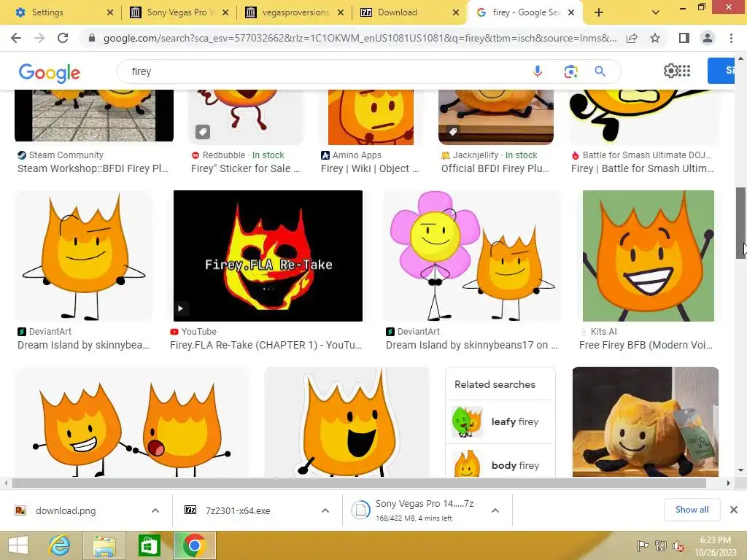Click the Flower and Firey DeviantArt image
Screen dimensions: 747x560
[472, 256]
